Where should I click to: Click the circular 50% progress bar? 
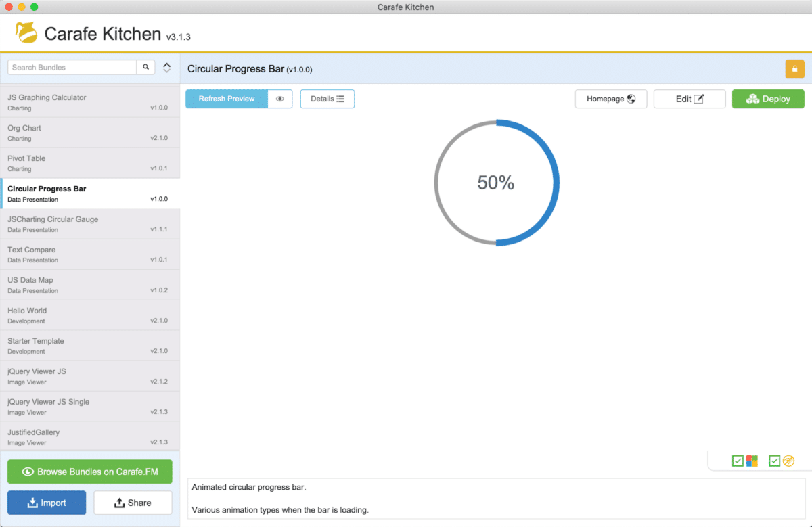click(x=497, y=182)
